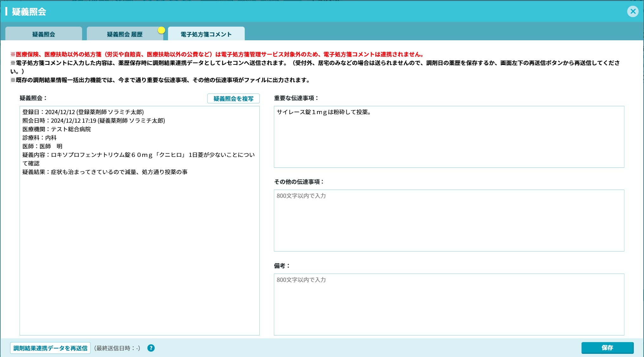Screen dimensions: 644x357
Task: Click the red warning note about 電子処方箋管理サービス
Action: pos(217,54)
